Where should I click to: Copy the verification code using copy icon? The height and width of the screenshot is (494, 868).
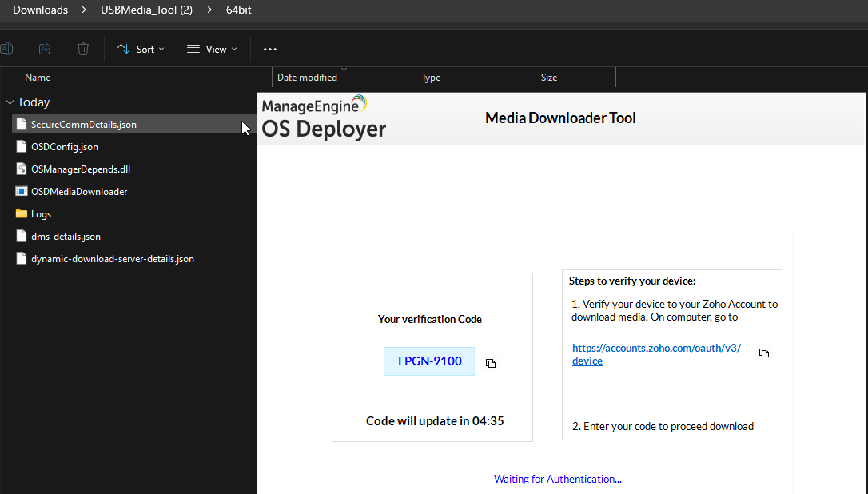click(491, 363)
